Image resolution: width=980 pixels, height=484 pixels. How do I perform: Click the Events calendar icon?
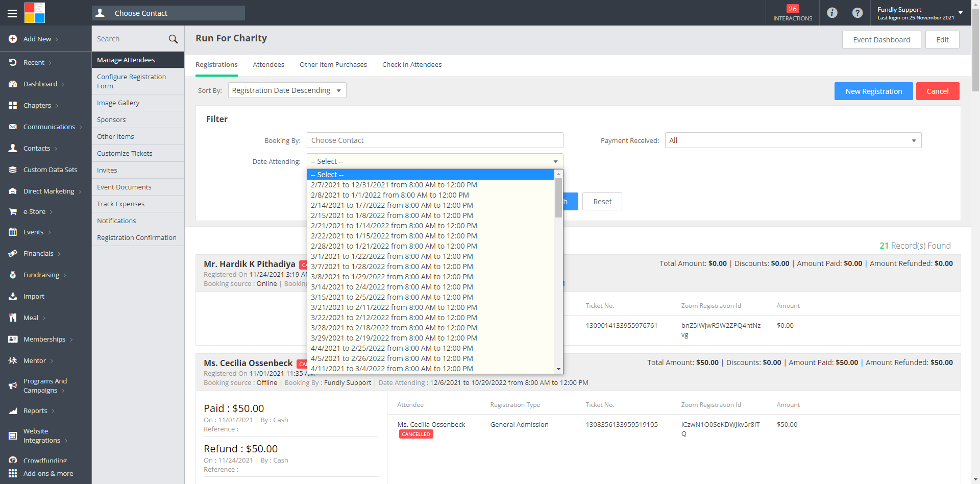coord(13,232)
